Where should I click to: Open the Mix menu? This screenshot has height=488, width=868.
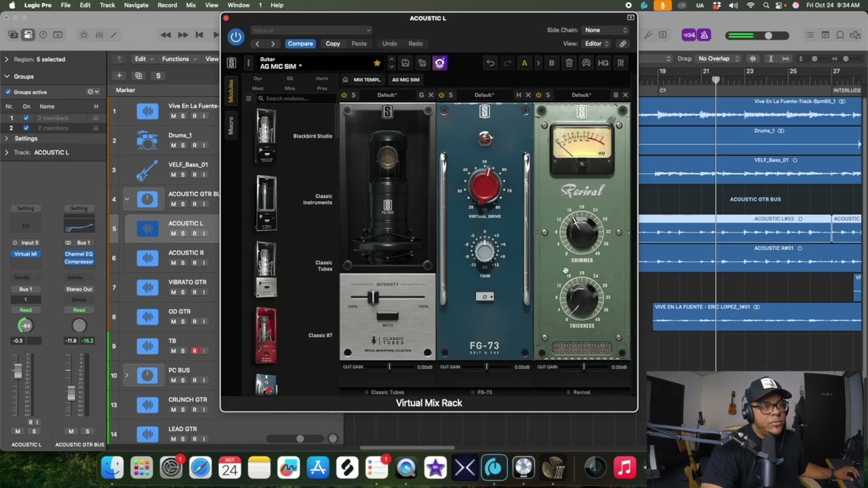(191, 5)
